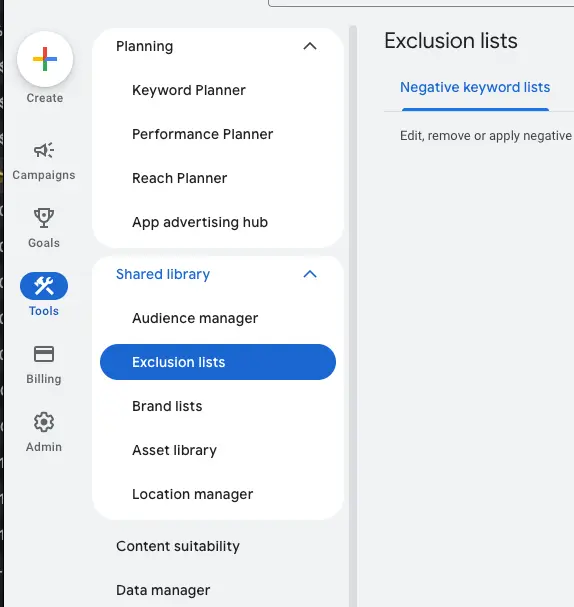The width and height of the screenshot is (574, 607).
Task: Select the highlighted Exclusion lists item
Action: (x=218, y=362)
